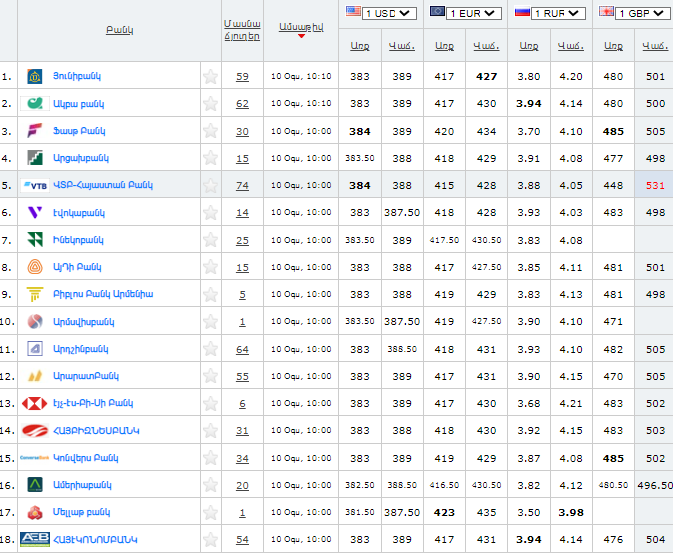673x553 pixels.
Task: Click the Արդշինբանկ logo icon
Action: pos(35,349)
